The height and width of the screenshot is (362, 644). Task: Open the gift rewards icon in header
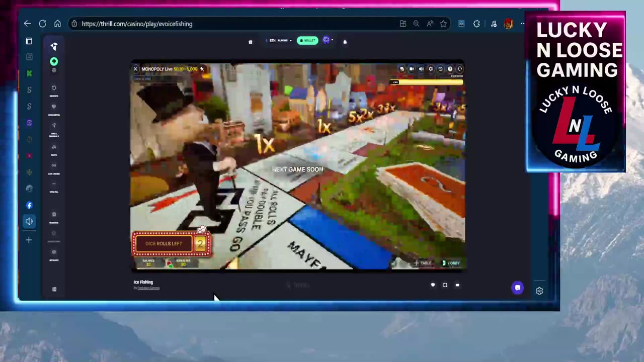click(x=251, y=42)
